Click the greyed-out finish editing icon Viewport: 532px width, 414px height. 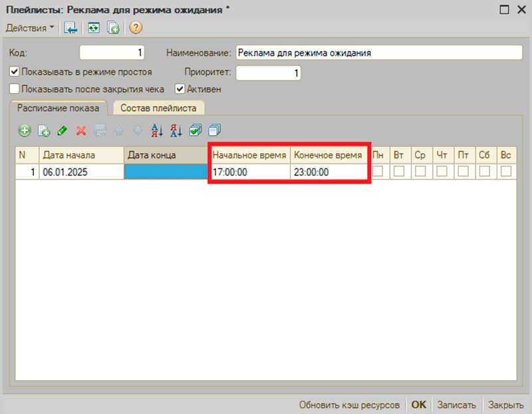pos(100,130)
